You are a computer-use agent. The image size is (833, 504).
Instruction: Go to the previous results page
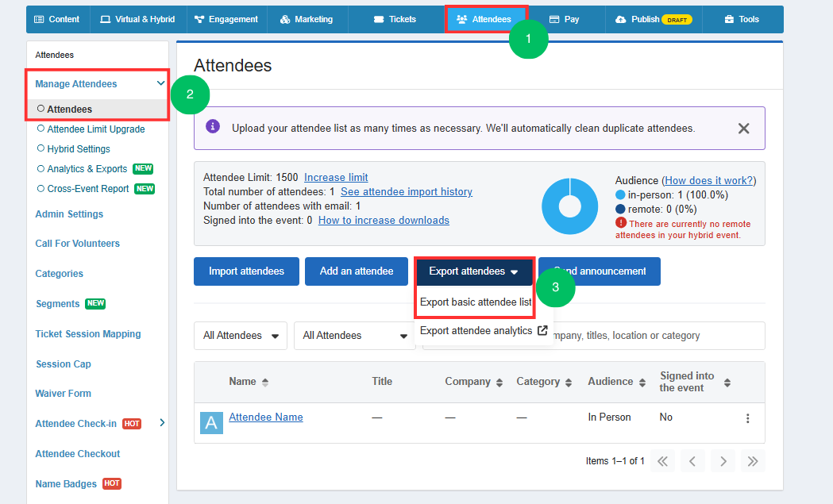pos(692,461)
